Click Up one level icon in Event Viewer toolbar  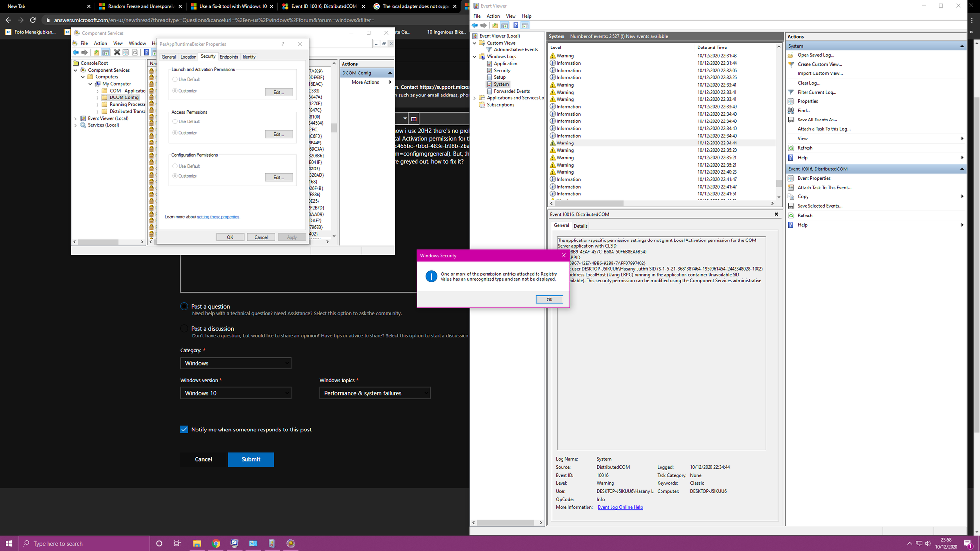click(495, 25)
